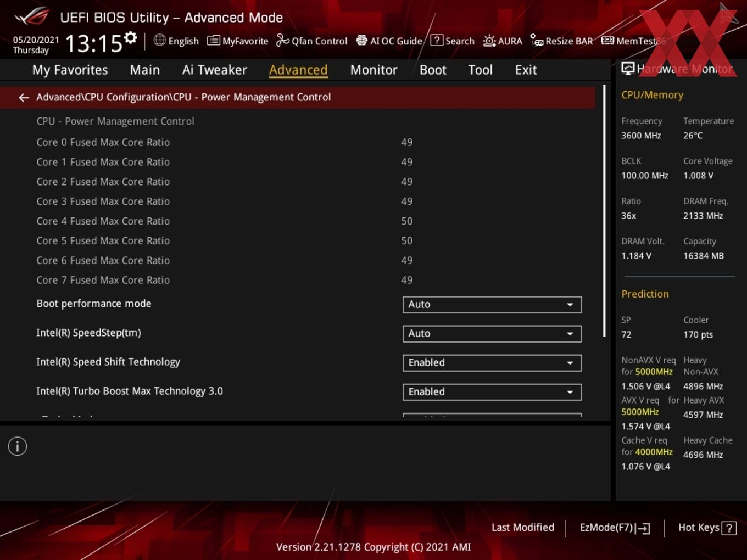Screen dimensions: 747x560
Task: Launch AI OC Guide icon
Action: (x=361, y=41)
